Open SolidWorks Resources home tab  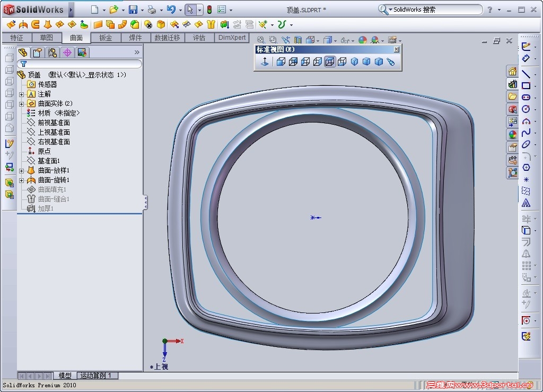coord(513,72)
